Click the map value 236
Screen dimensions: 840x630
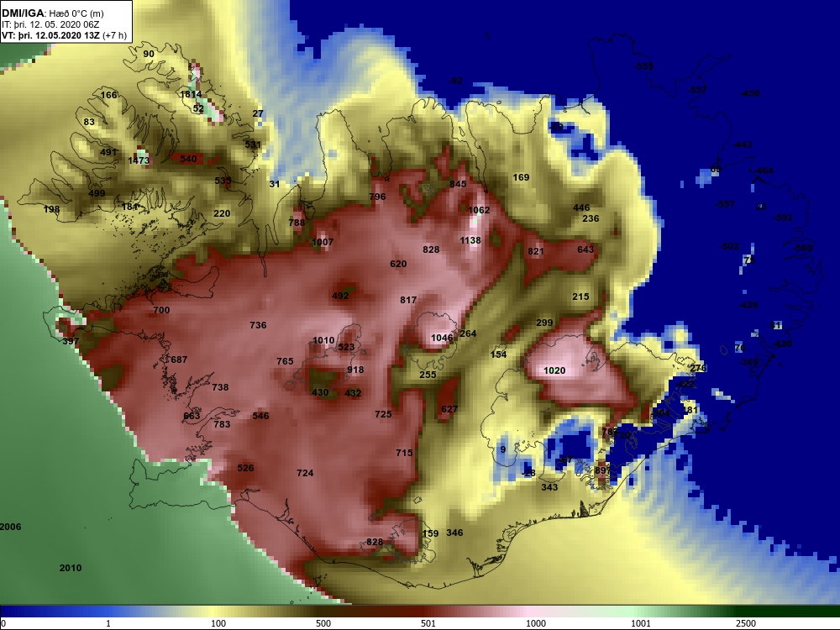click(591, 218)
